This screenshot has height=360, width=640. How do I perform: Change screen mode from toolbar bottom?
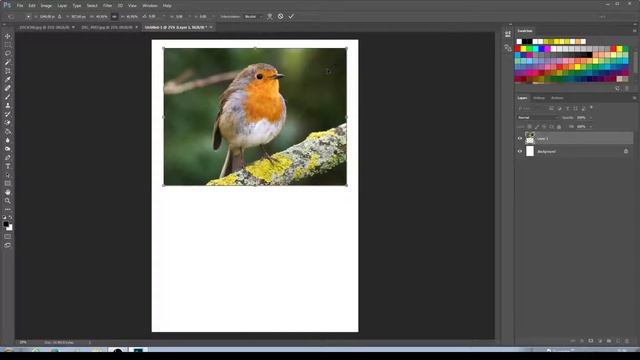[8, 245]
